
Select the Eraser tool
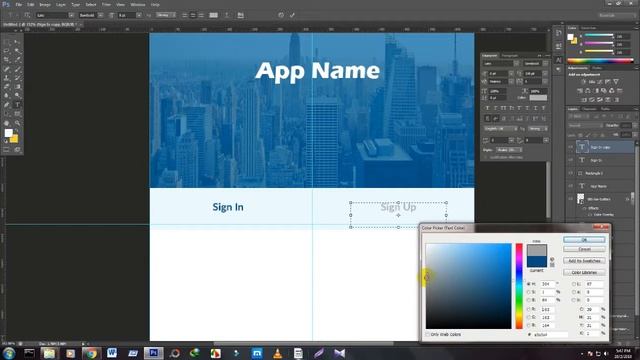pyautogui.click(x=7, y=87)
